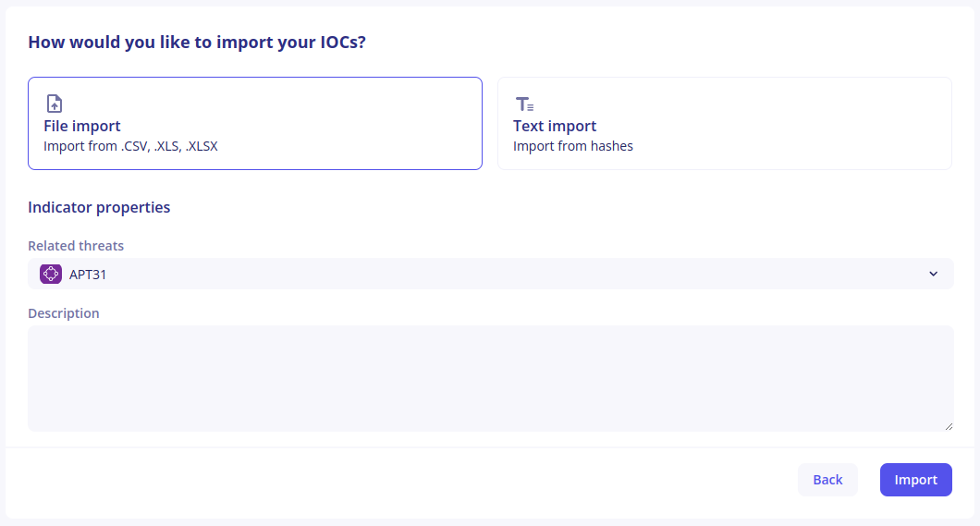Select the Text import option card
The width and height of the screenshot is (980, 526).
point(724,123)
